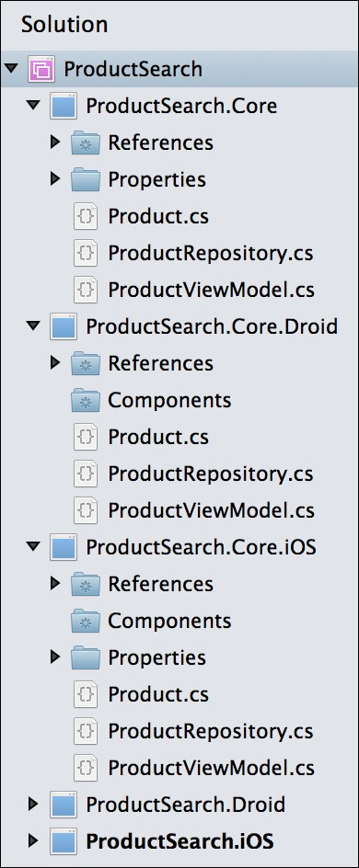
Task: Expand the ProductSearch.Droid project
Action: 33,804
